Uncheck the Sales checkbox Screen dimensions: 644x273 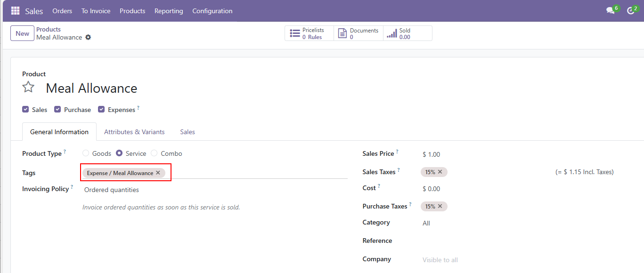pos(25,109)
